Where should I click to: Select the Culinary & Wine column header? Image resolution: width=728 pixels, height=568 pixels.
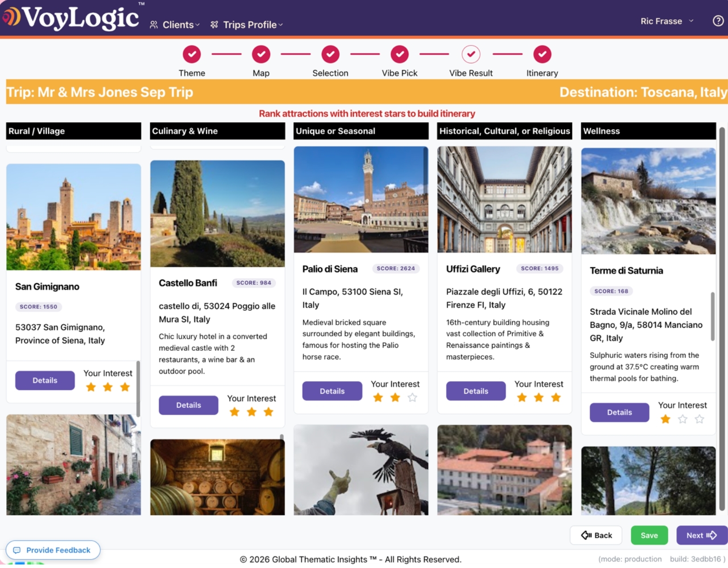coord(218,131)
